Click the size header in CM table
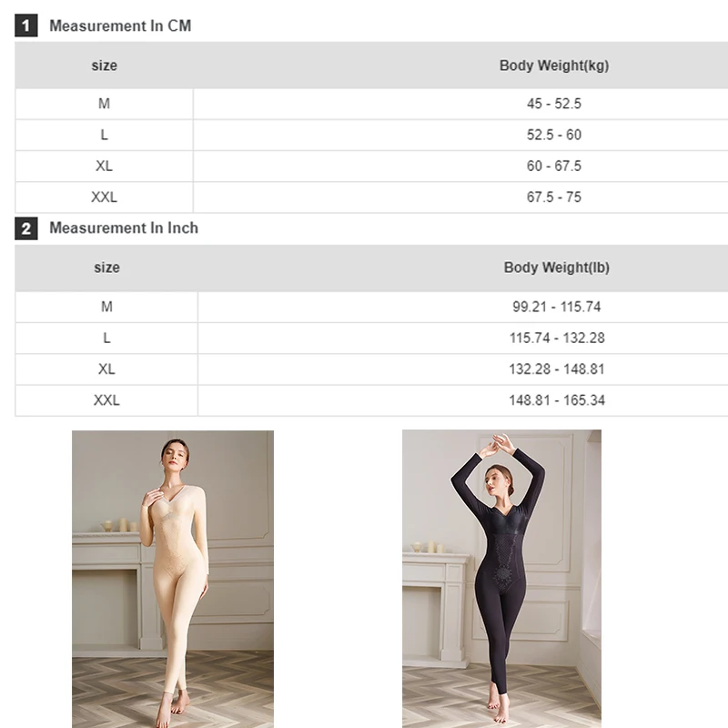 point(104,66)
